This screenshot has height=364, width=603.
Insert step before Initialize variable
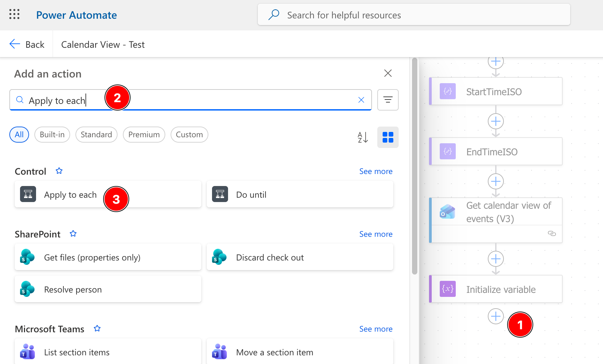pos(496,259)
